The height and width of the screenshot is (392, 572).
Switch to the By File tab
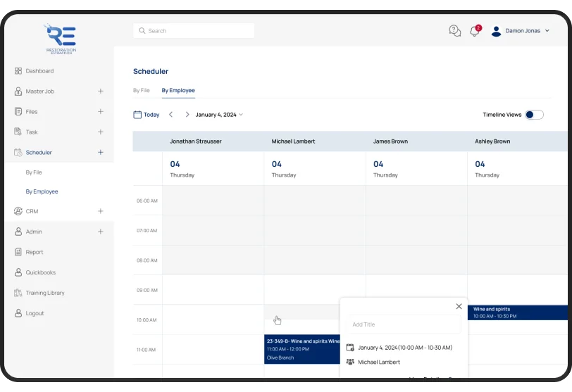click(x=141, y=90)
